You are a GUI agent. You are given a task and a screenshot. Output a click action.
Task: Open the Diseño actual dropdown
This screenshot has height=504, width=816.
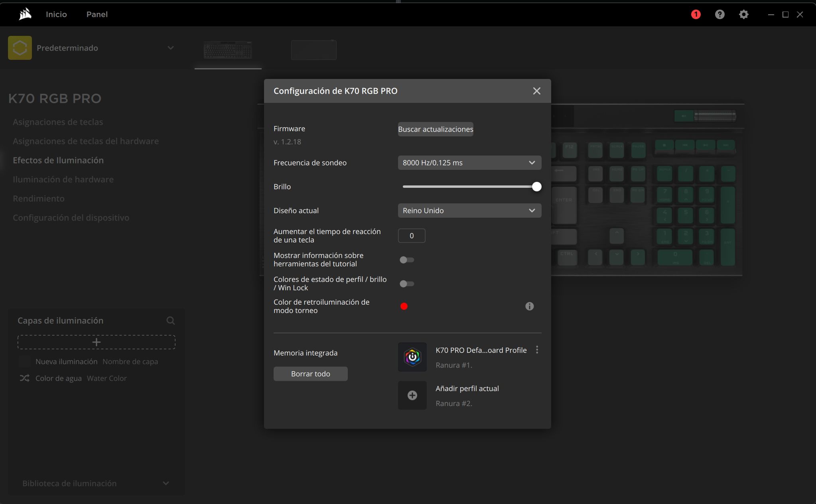[x=469, y=211]
